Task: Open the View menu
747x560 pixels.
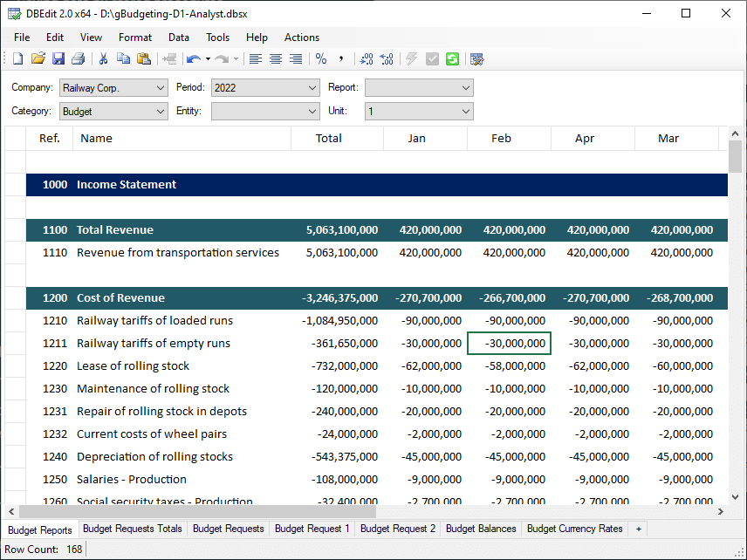Action: click(x=91, y=38)
